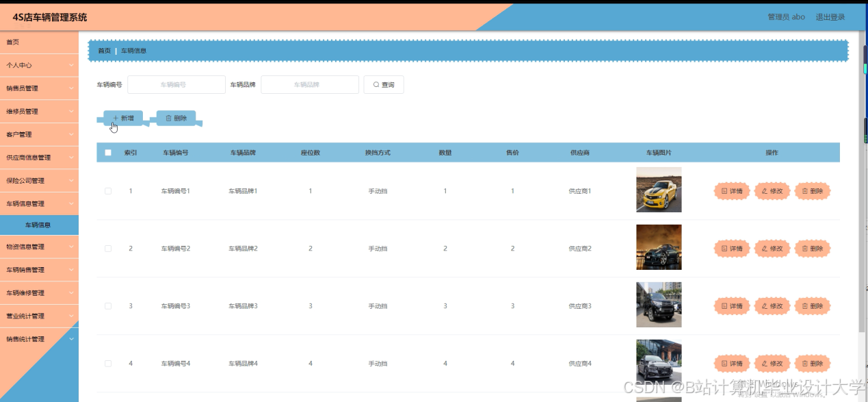Check the checkbox for row 车辆编号4
This screenshot has width=868, height=402.
108,364
